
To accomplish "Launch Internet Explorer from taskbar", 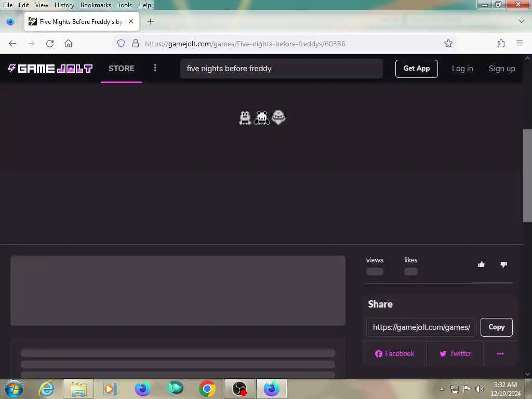I will [x=46, y=389].
